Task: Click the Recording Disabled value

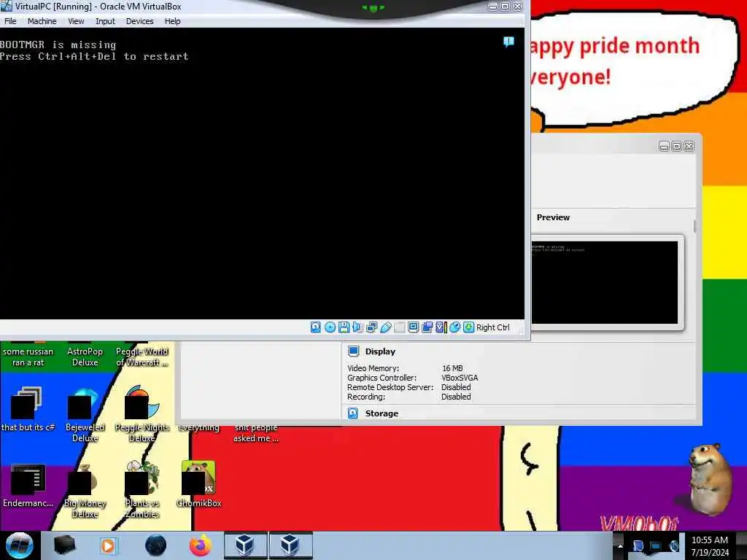Action: tap(456, 397)
